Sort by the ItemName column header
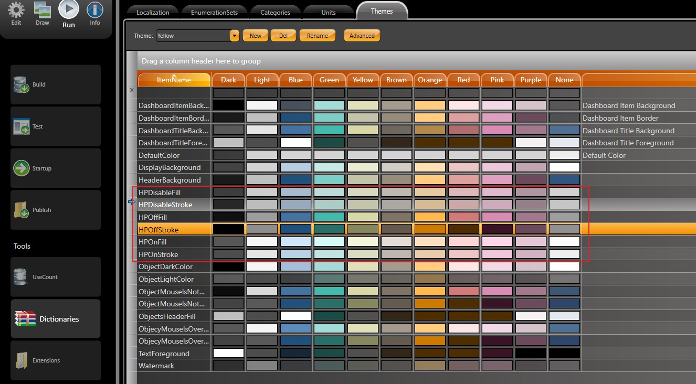Screen dimensions: 696x384 (x=174, y=80)
